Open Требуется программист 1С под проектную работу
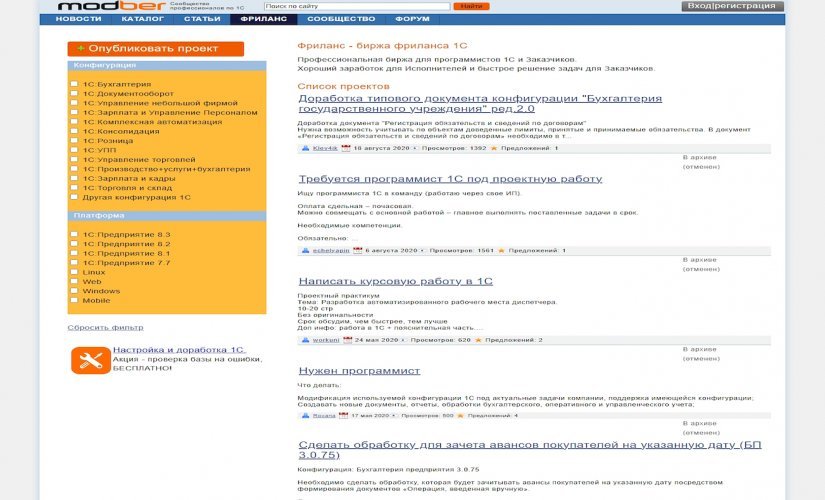Screen dimensions: 825x500 coord(450,179)
